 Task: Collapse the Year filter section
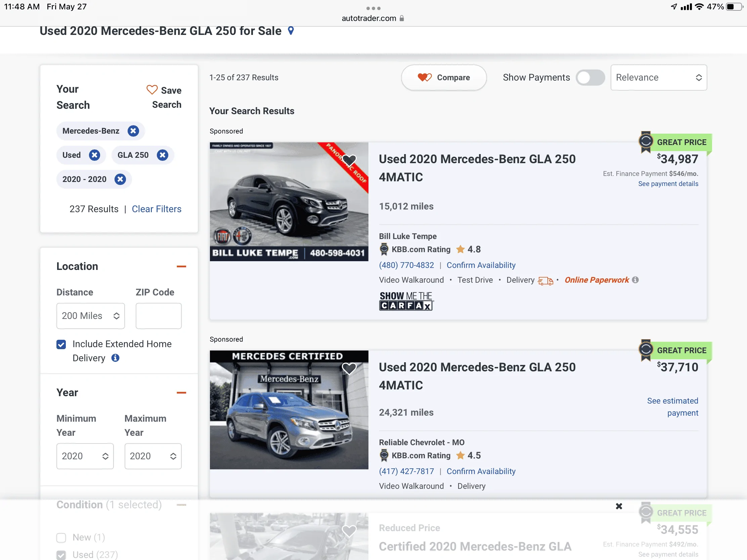click(x=181, y=392)
